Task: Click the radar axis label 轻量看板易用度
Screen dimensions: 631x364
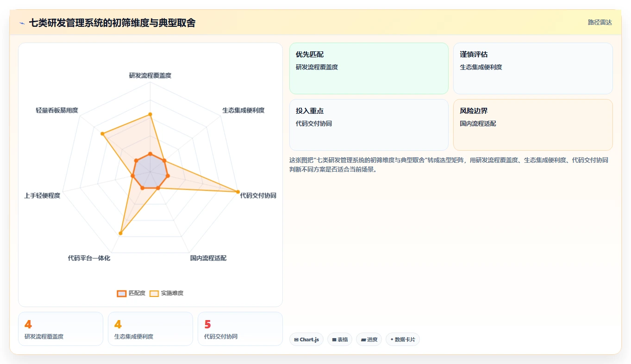Action: point(57,110)
